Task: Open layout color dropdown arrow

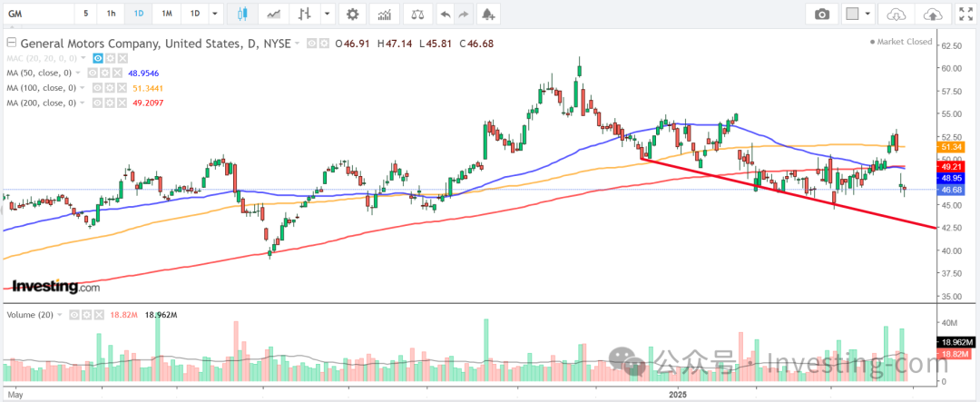Action: coord(867,13)
